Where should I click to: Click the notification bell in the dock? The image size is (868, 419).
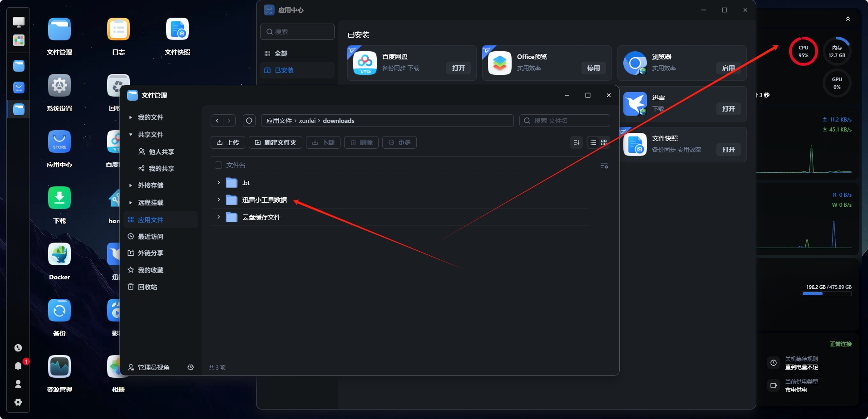pyautogui.click(x=18, y=366)
